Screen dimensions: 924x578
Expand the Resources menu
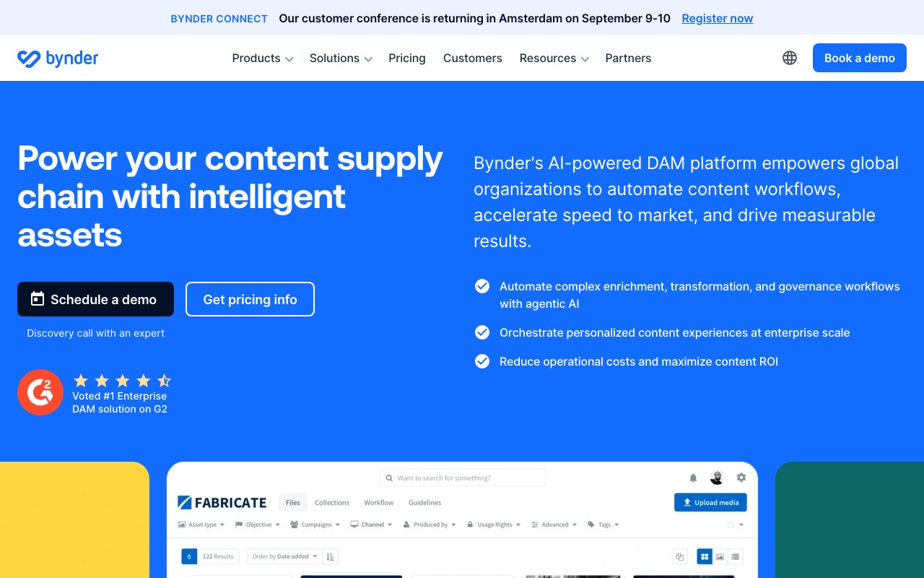(x=554, y=58)
